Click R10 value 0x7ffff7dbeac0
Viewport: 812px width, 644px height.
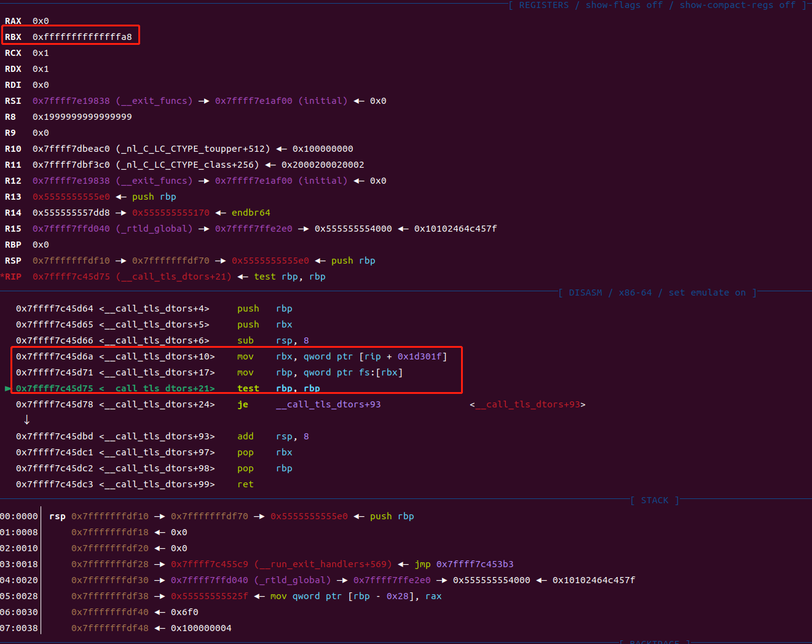[x=71, y=149]
